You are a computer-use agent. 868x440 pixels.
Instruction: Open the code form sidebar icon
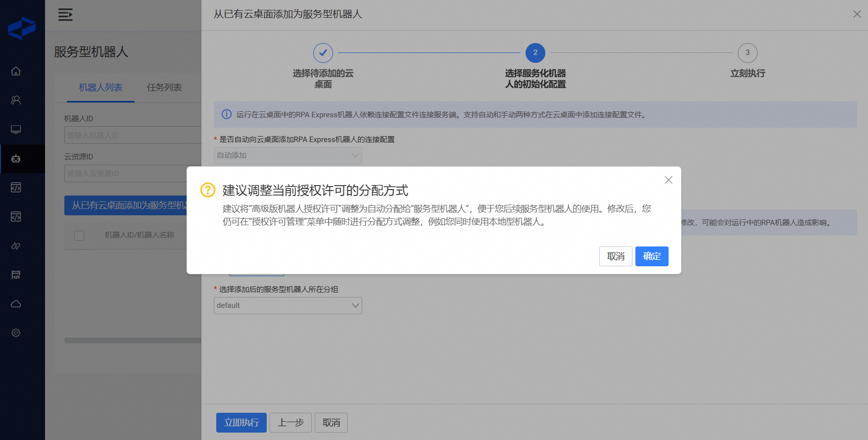pyautogui.click(x=16, y=275)
